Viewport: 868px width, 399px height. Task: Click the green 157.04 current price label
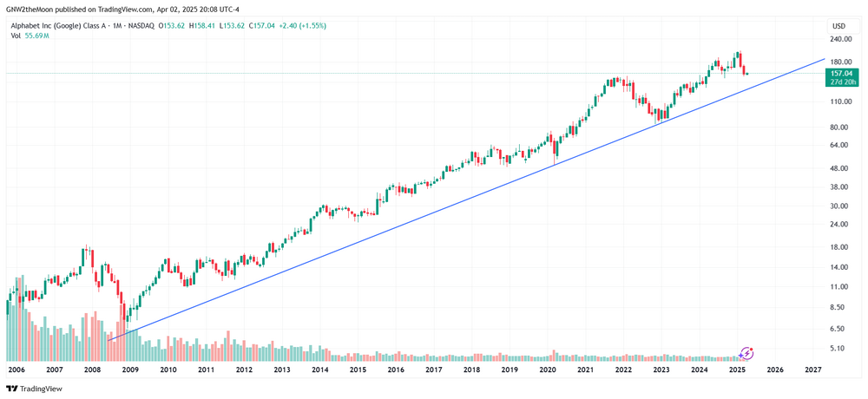click(x=838, y=74)
